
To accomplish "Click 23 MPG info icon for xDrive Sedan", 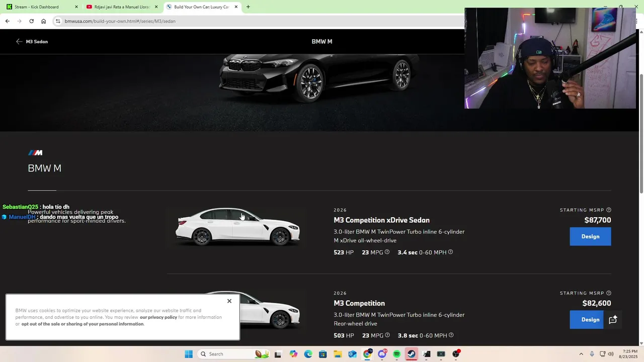I will tap(387, 252).
